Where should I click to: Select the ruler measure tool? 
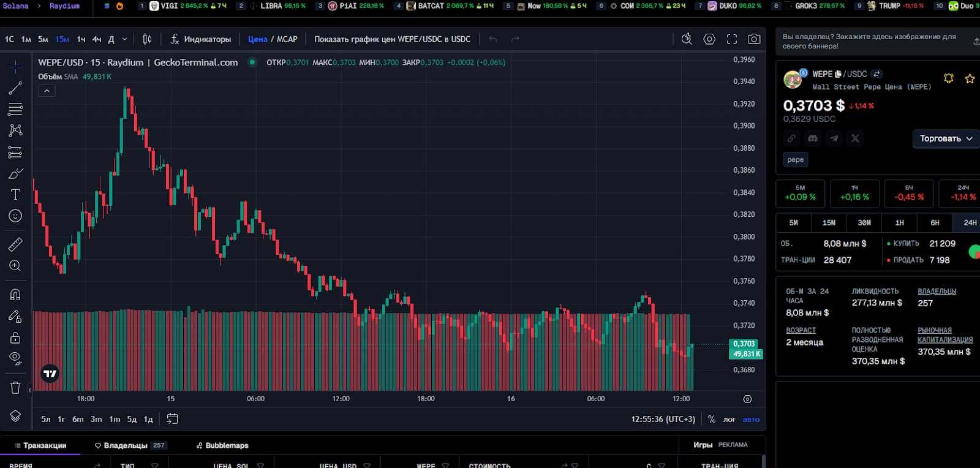point(15,244)
